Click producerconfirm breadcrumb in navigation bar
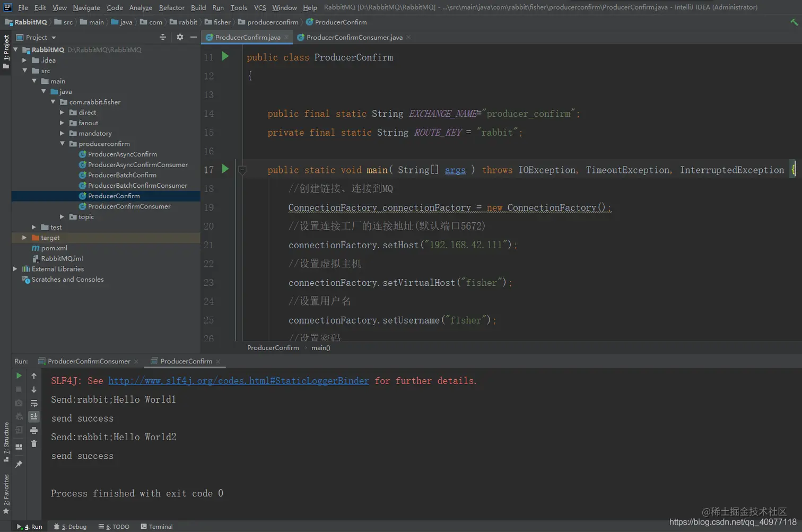Viewport: 802px width, 532px height. coord(268,22)
